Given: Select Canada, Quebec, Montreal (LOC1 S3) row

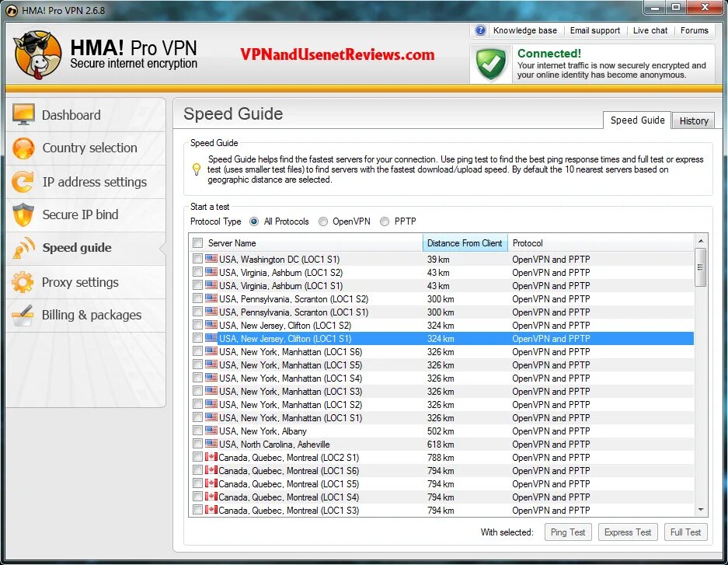Looking at the screenshot, I should point(441,510).
